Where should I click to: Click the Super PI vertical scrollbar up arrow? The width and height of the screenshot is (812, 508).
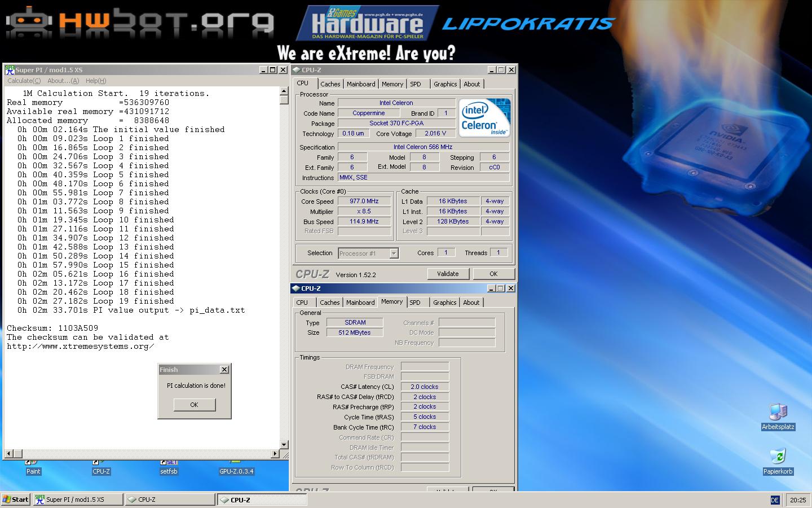pyautogui.click(x=284, y=91)
